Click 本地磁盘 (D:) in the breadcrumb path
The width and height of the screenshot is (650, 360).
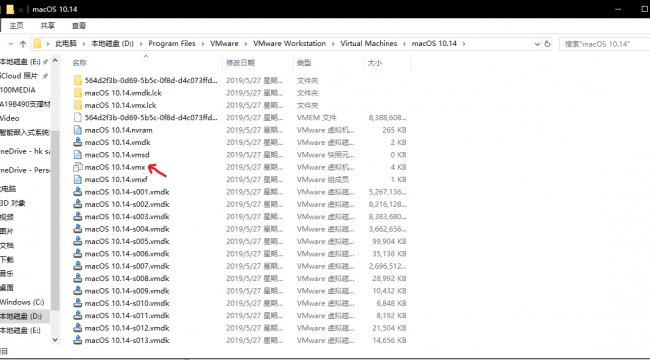coord(112,44)
